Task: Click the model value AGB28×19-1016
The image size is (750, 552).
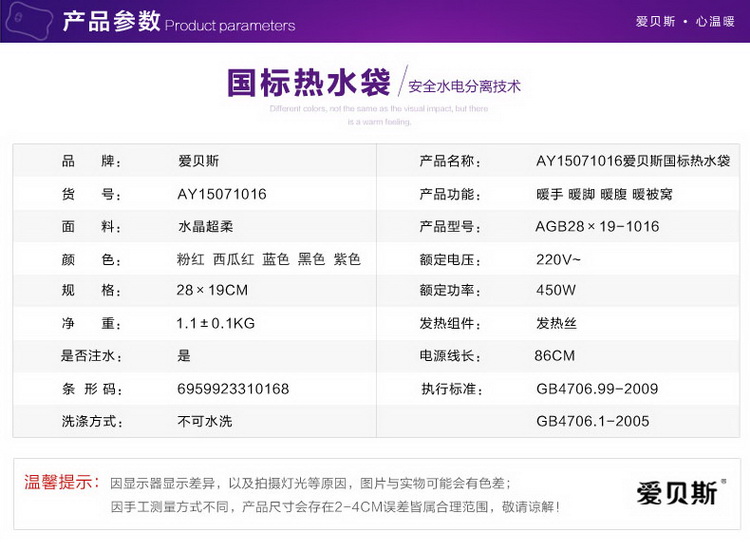Action: [597, 226]
